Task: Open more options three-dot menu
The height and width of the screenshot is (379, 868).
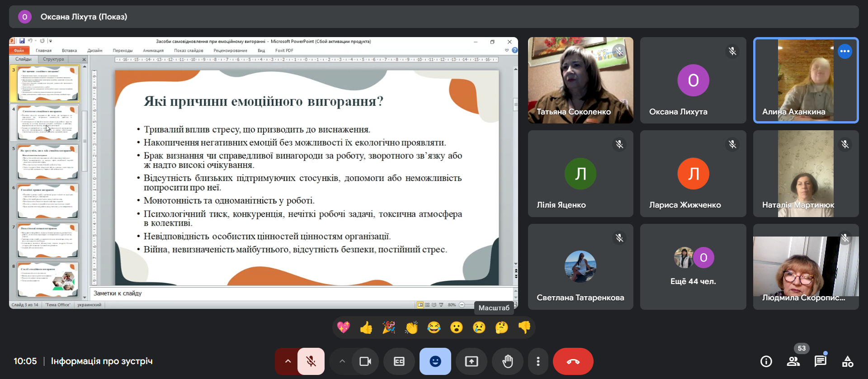Action: pos(538,361)
